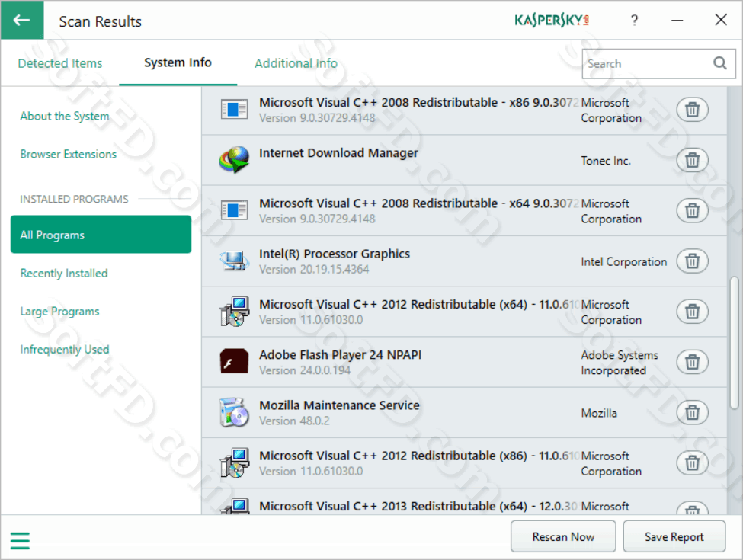Select Intel(R) Processor Graphics entry text
The width and height of the screenshot is (743, 560).
tap(334, 254)
